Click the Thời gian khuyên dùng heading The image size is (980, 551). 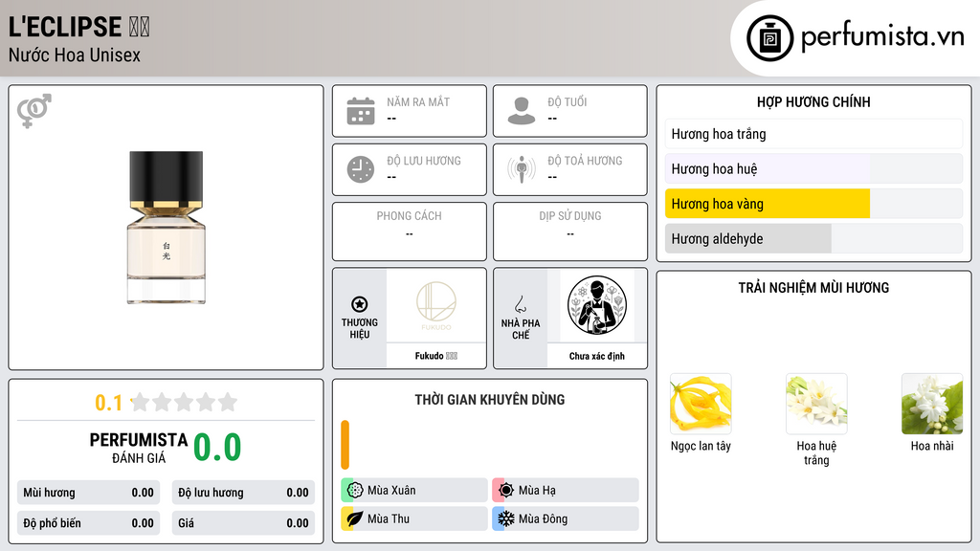click(490, 400)
